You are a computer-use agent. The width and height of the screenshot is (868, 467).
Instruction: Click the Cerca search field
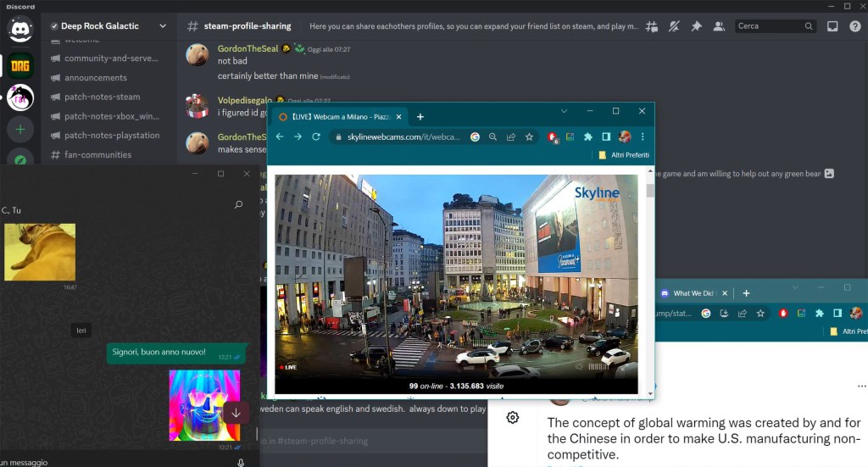769,26
